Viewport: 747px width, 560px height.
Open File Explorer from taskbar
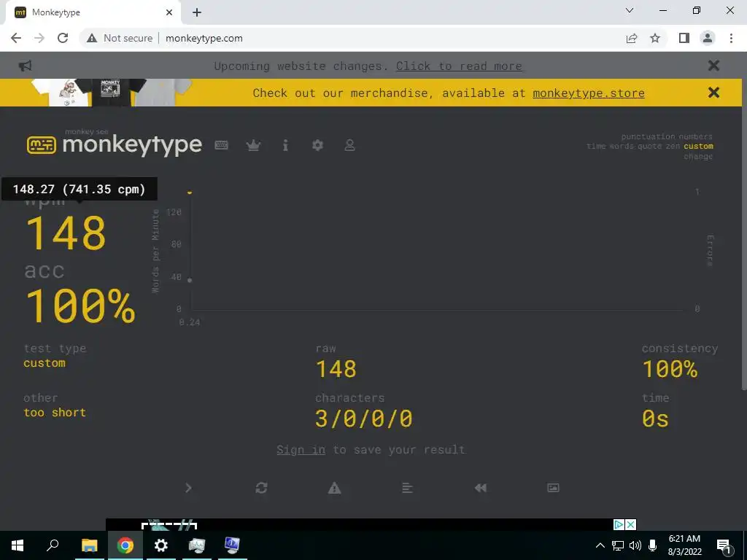click(89, 545)
